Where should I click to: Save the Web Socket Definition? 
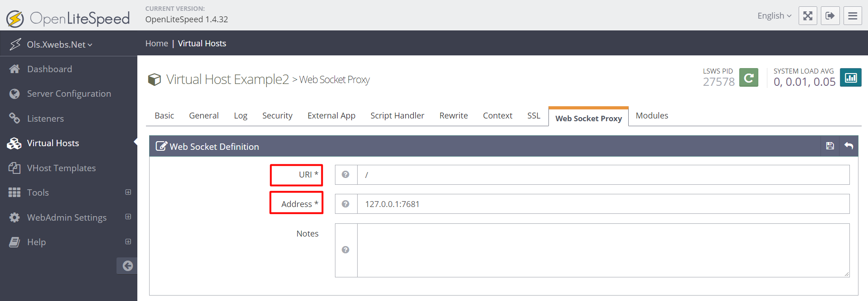[830, 146]
